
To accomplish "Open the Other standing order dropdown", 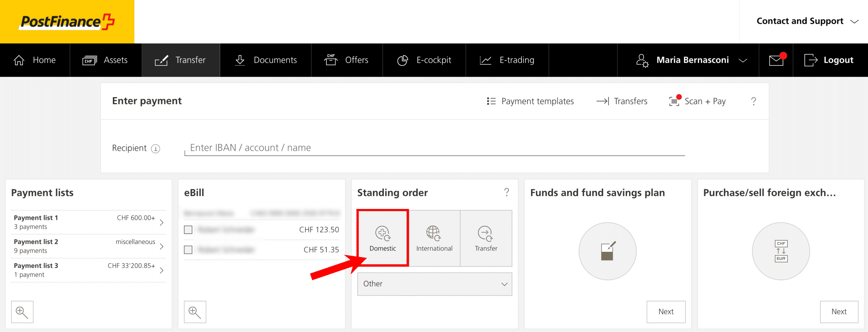I will pyautogui.click(x=435, y=284).
